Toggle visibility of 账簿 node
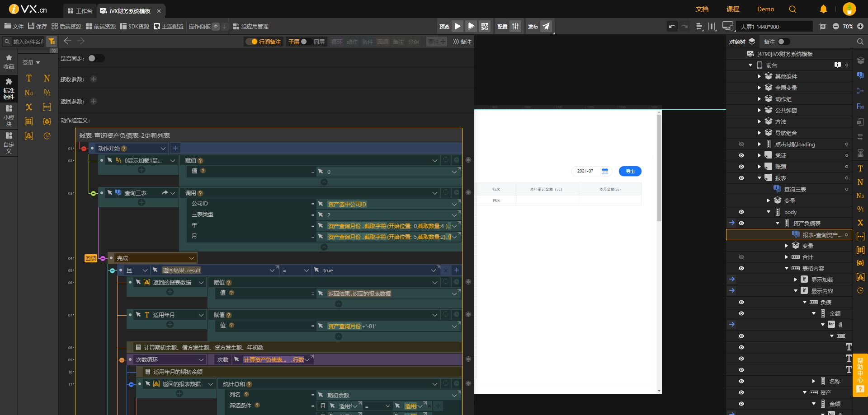The width and height of the screenshot is (868, 415). tap(741, 167)
